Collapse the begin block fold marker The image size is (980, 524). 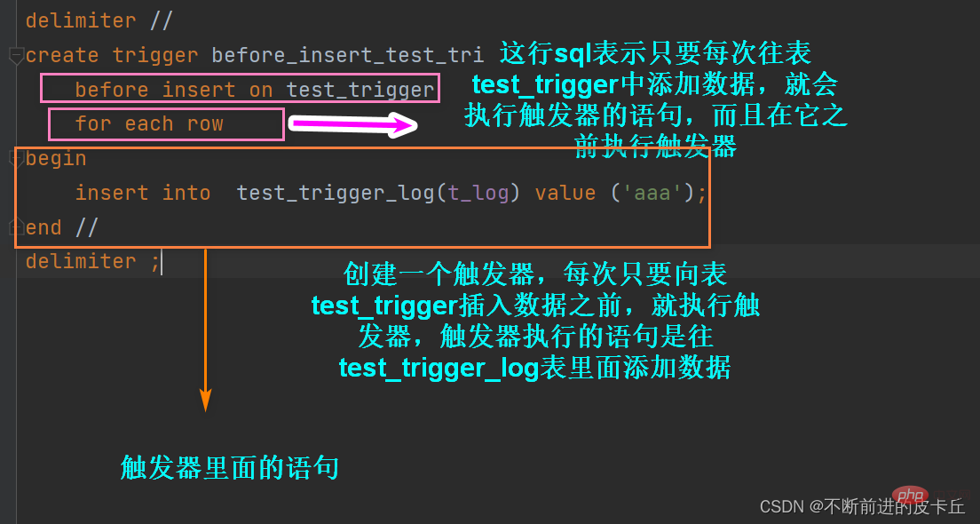[x=16, y=158]
